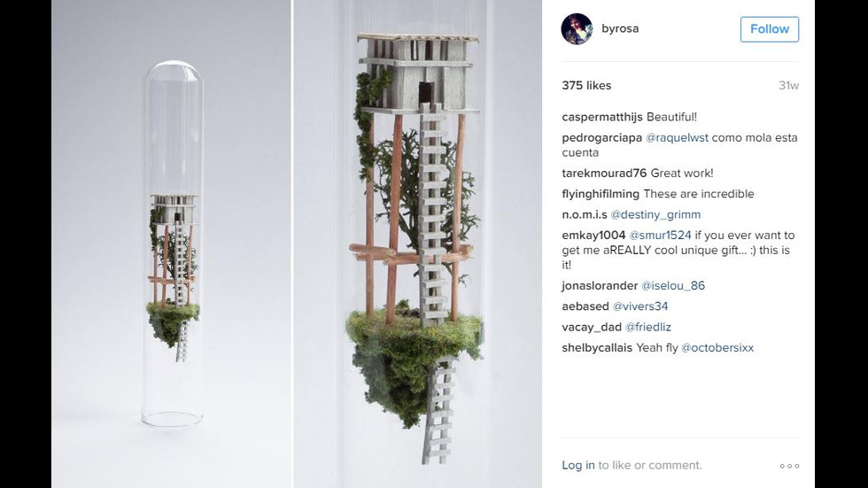Click the Log in link

[x=577, y=465]
